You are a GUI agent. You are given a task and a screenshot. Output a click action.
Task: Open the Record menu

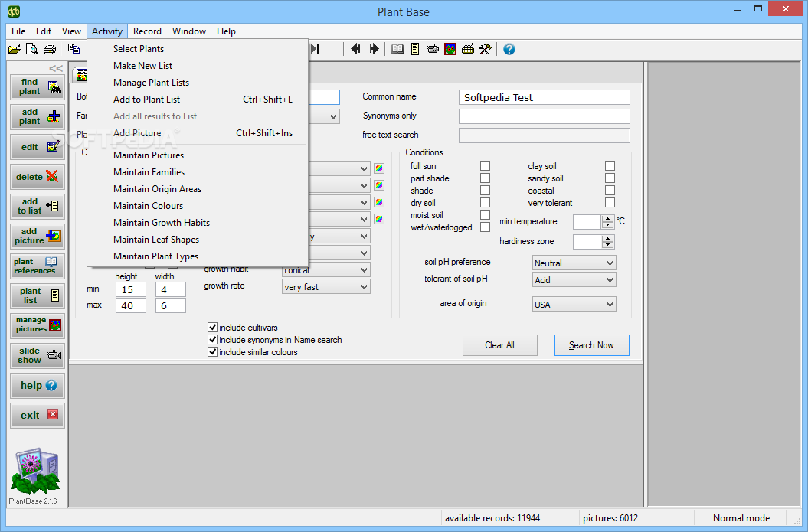(147, 31)
